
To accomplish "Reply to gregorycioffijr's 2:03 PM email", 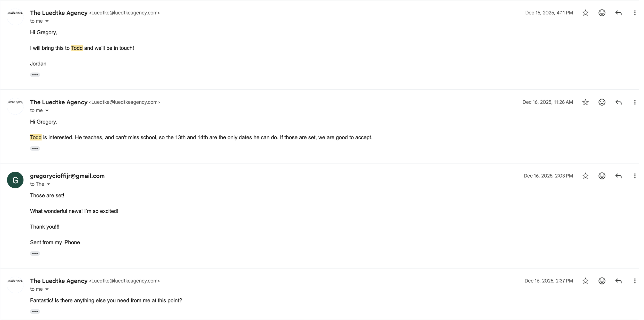I will (x=618, y=176).
